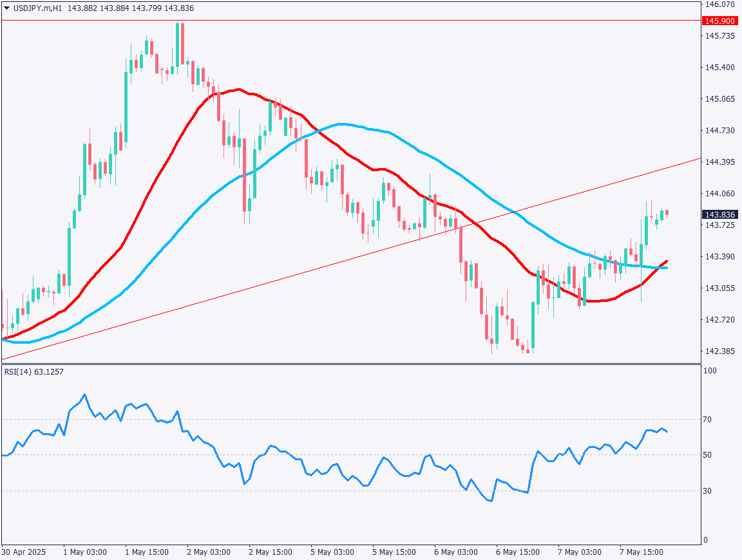Click the 30 Apr 2025 date label
The width and height of the screenshot is (742, 560).
(x=23, y=552)
